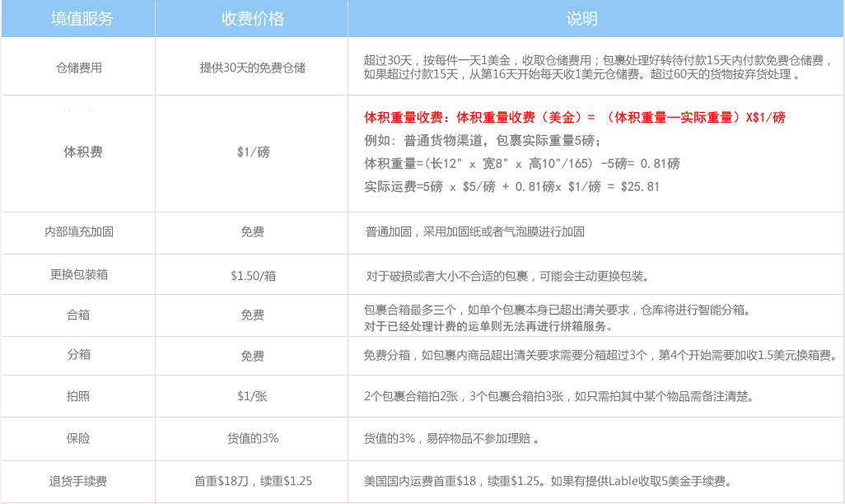Click the 提供30天的免费仓储 price cell
845x504 pixels.
[252, 68]
